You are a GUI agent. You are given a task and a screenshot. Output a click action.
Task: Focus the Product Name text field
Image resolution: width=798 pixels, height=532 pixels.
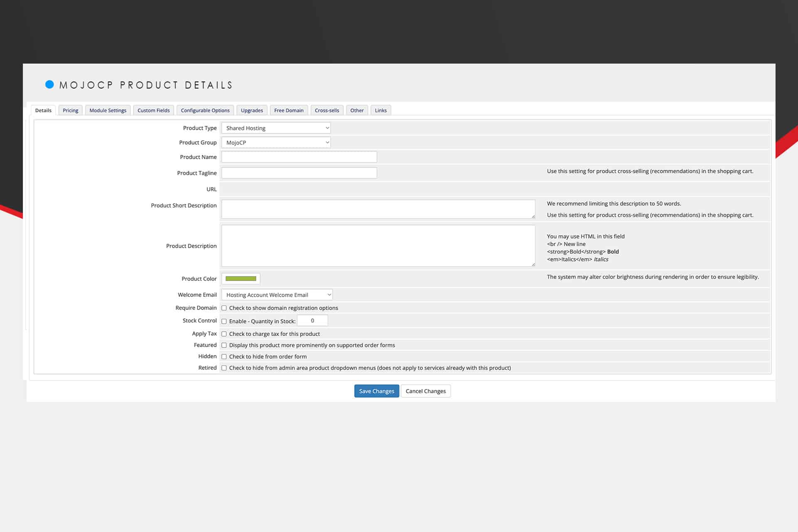tap(299, 157)
